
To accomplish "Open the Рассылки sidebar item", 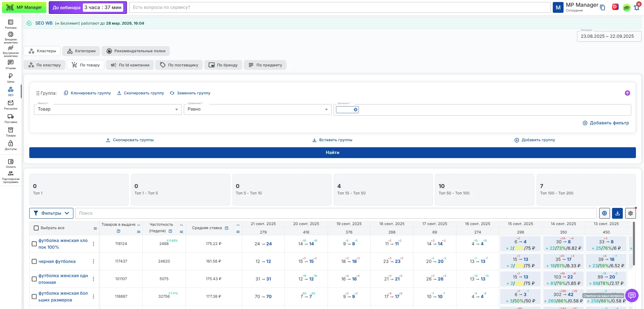I will [10, 105].
